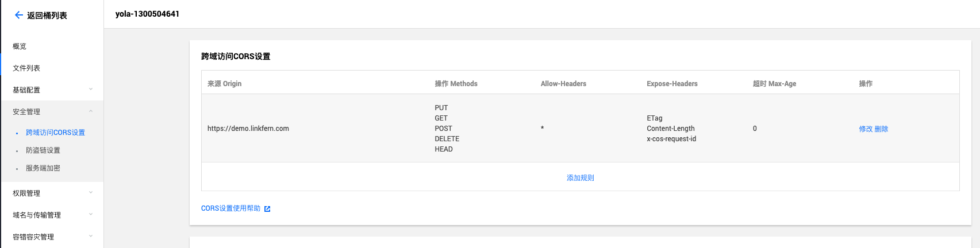Click 修改 to edit the CORS rule
This screenshot has height=248, width=980.
866,129
